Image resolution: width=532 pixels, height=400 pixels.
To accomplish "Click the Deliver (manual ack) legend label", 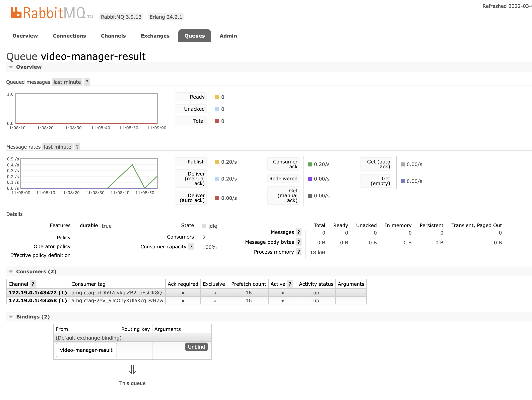I will coord(191,179).
